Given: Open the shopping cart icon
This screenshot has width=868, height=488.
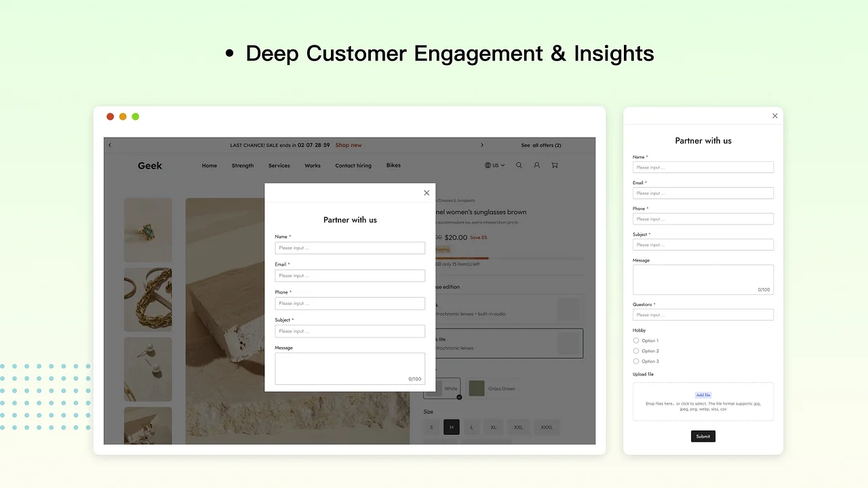Looking at the screenshot, I should [555, 165].
